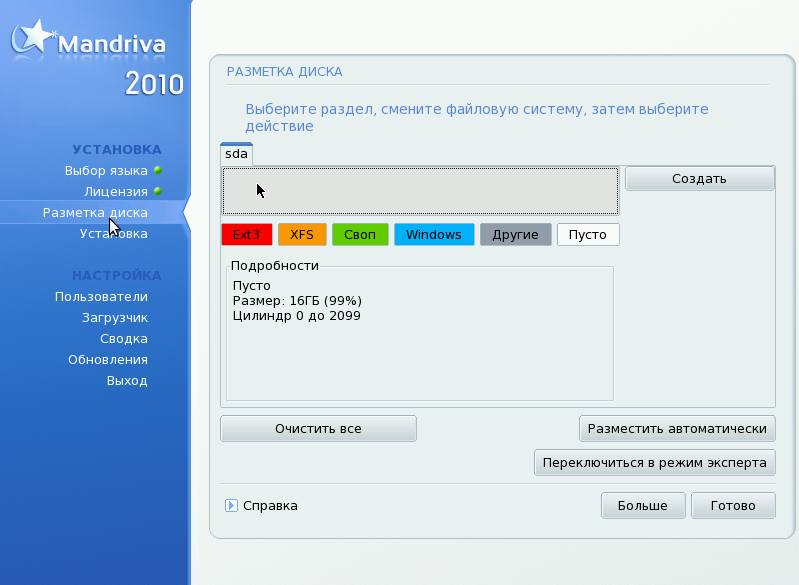
Task: Click the 2010 version text
Action: pyautogui.click(x=154, y=84)
